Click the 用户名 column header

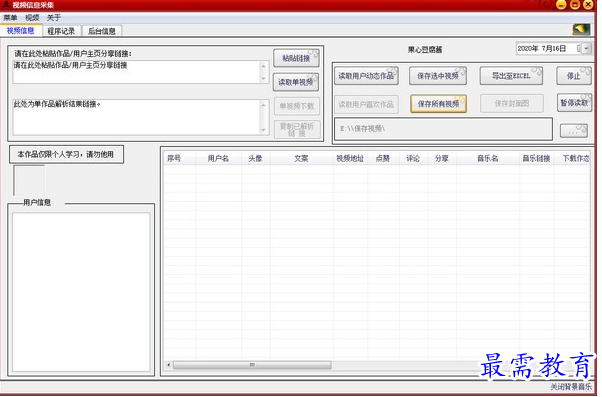pos(218,158)
